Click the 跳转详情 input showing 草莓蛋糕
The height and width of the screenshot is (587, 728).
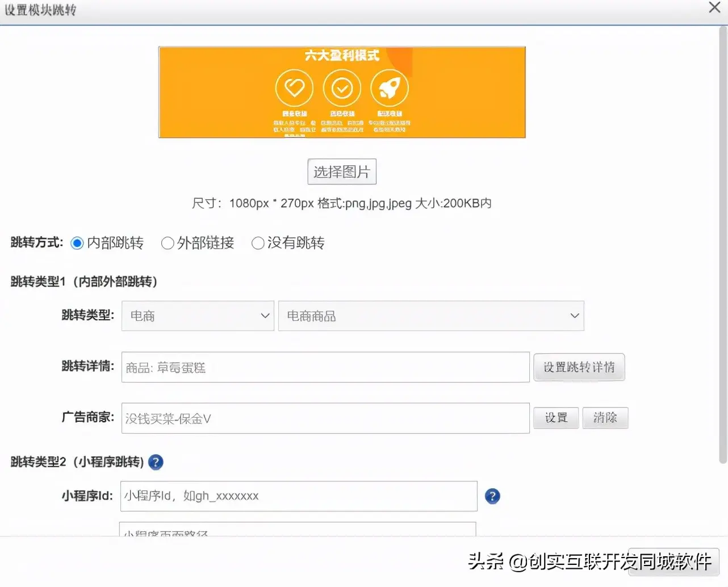325,367
